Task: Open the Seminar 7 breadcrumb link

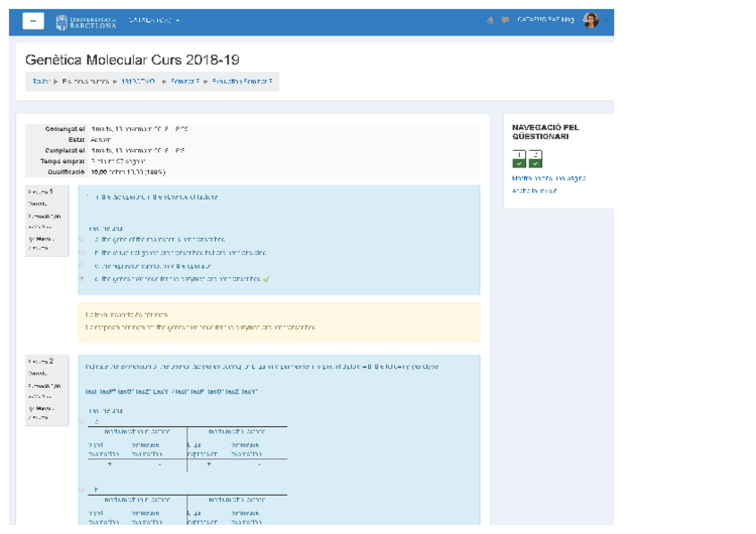Action: (x=185, y=81)
